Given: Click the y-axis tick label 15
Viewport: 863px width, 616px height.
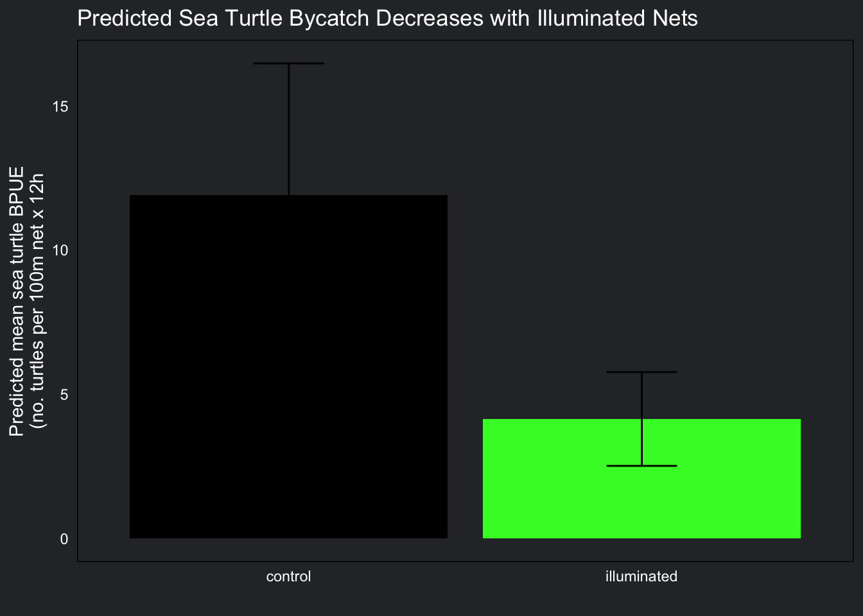Looking at the screenshot, I should click(60, 107).
